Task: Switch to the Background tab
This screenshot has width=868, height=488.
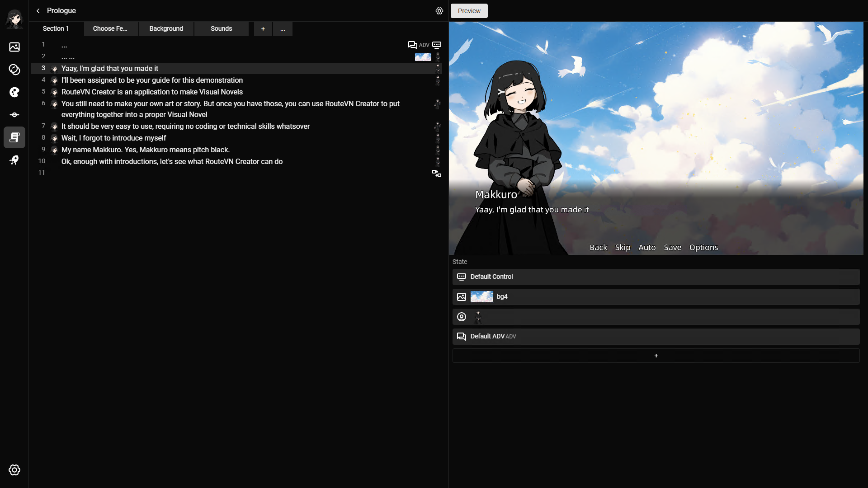Action: pyautogui.click(x=166, y=28)
